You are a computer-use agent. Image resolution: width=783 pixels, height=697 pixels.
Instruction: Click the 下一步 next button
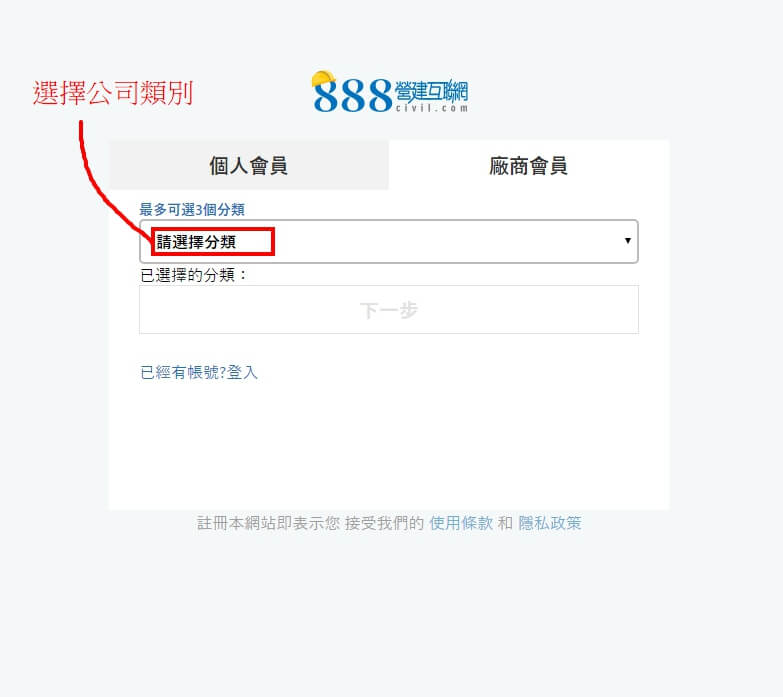click(389, 310)
